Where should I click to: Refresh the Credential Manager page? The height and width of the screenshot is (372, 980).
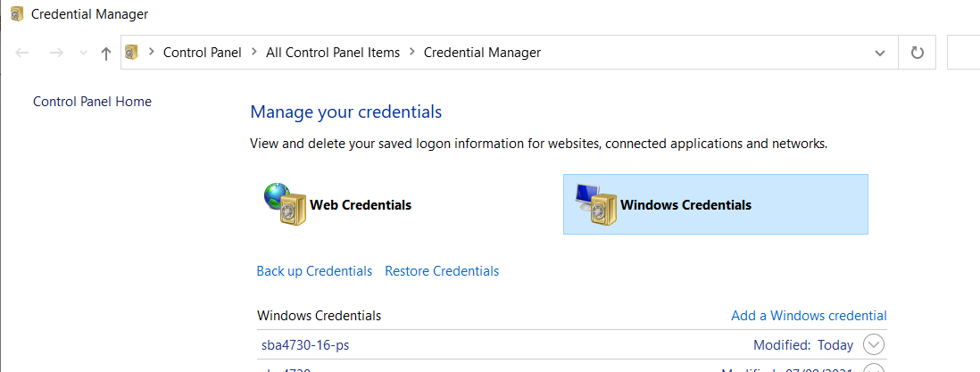917,53
